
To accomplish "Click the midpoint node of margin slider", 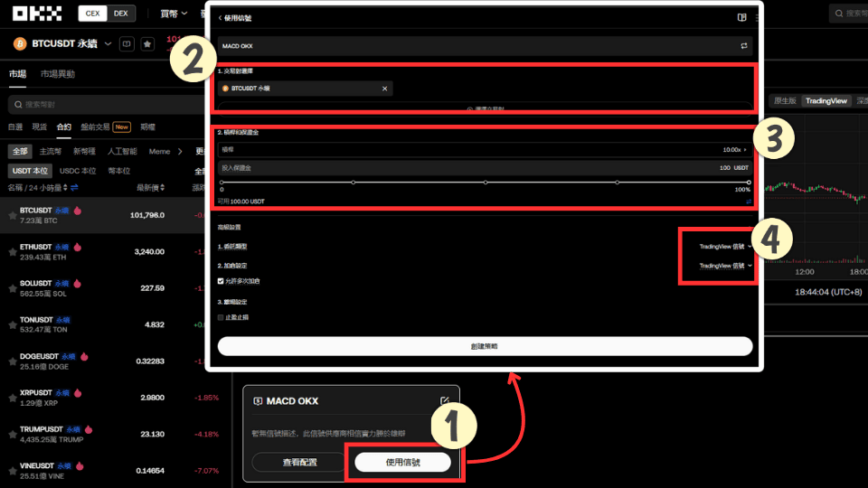I will click(x=485, y=182).
